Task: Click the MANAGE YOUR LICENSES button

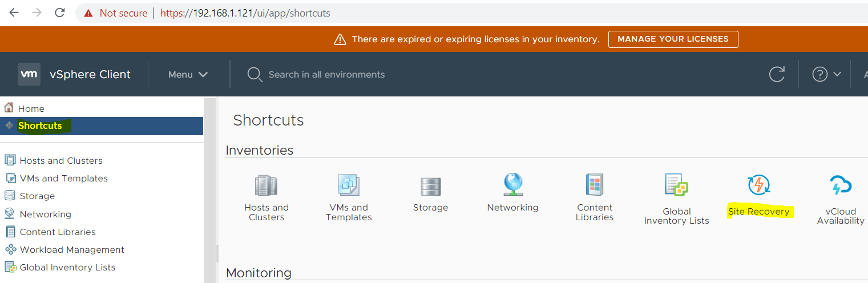Action: [x=673, y=39]
